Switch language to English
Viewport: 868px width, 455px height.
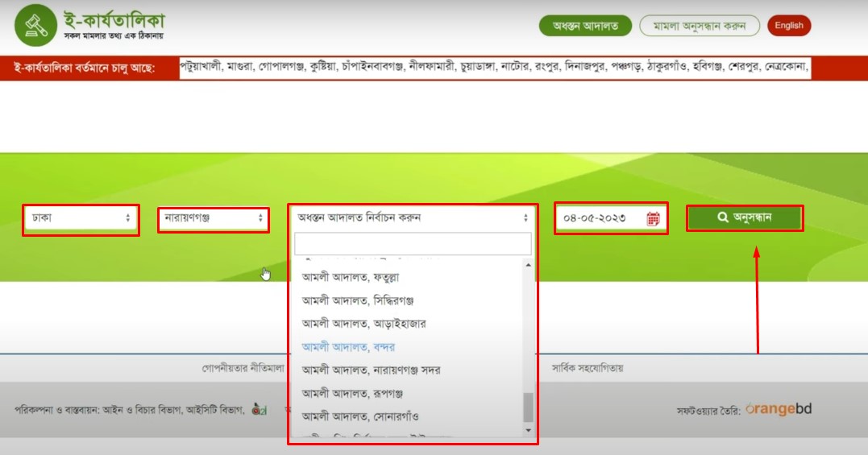(x=788, y=26)
